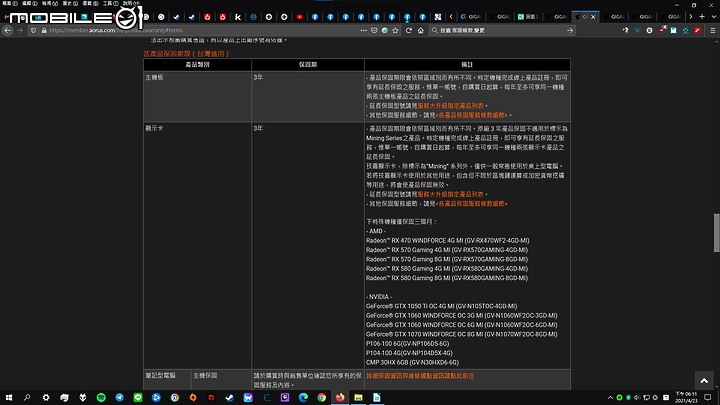Image resolution: width=720 pixels, height=405 pixels.
Task: Click the floppy-disk save extension icon
Action: tap(673, 30)
